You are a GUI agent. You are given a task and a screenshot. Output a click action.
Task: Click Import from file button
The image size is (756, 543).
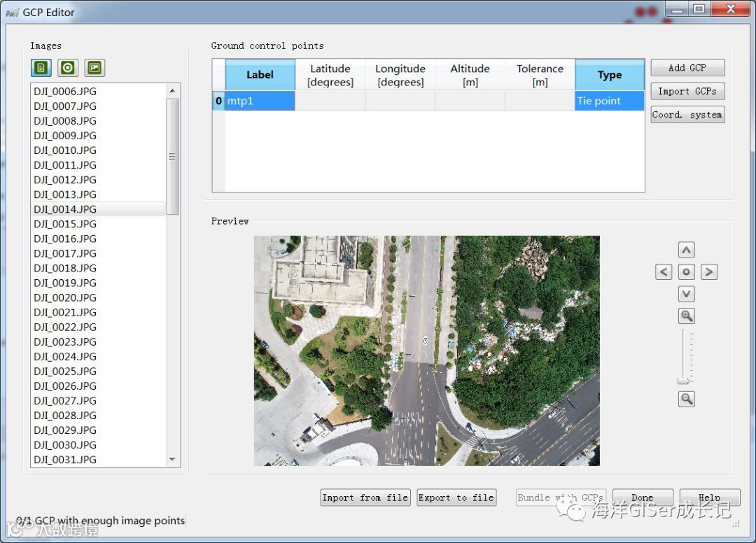point(365,498)
